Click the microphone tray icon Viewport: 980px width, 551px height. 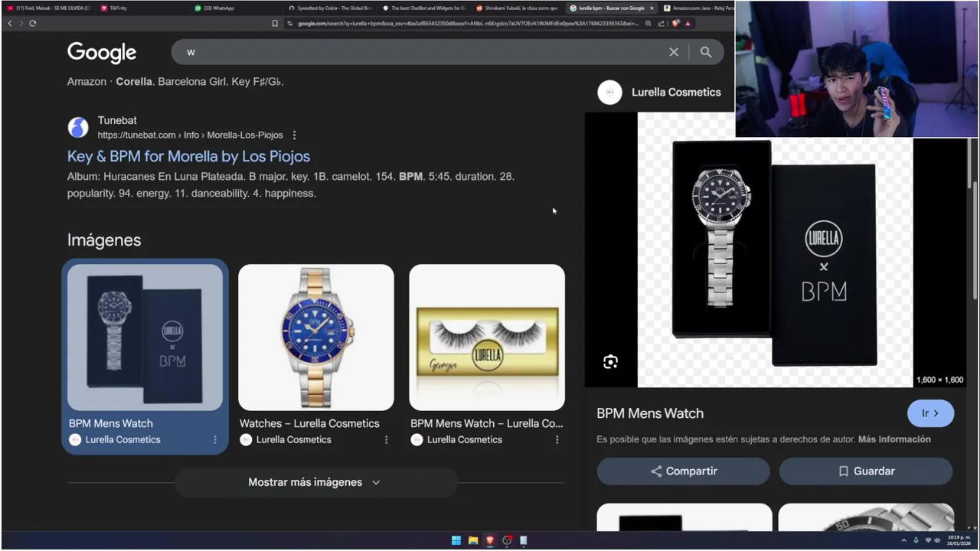click(x=916, y=540)
